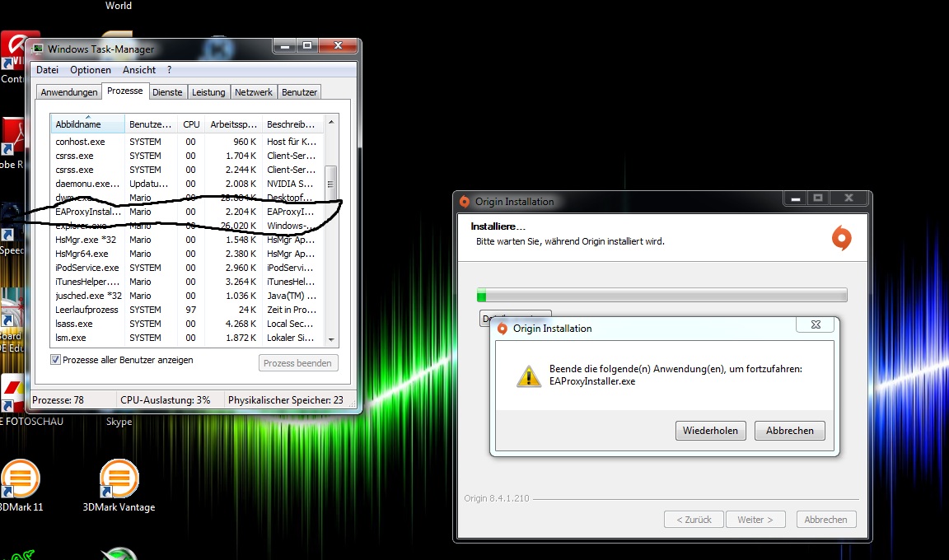Click Abbrechen at the installer bottom
This screenshot has height=560, width=949.
(826, 520)
